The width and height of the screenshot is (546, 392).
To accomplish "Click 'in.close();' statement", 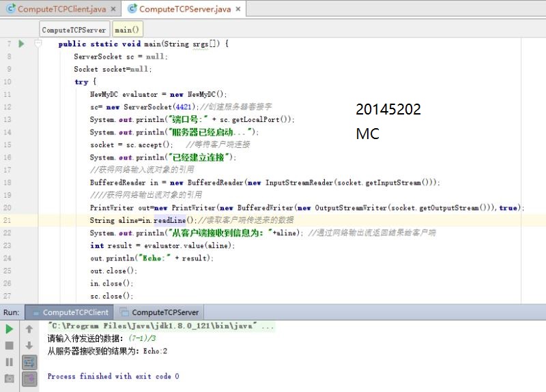I will tap(111, 284).
